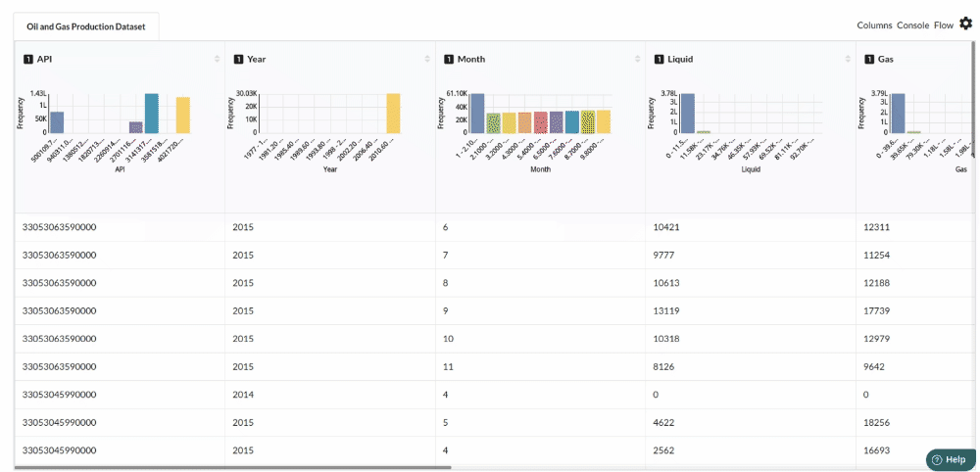Sort the API column using arrows
The height and width of the screenshot is (472, 980).
[217, 60]
